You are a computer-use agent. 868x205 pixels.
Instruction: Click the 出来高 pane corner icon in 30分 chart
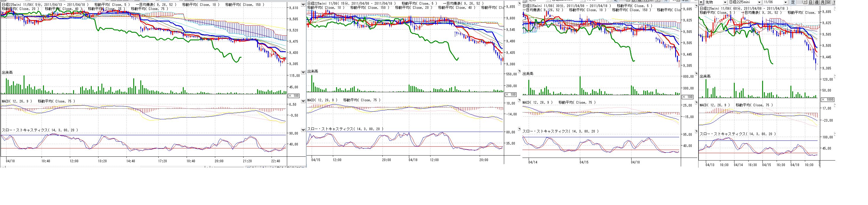696,73
